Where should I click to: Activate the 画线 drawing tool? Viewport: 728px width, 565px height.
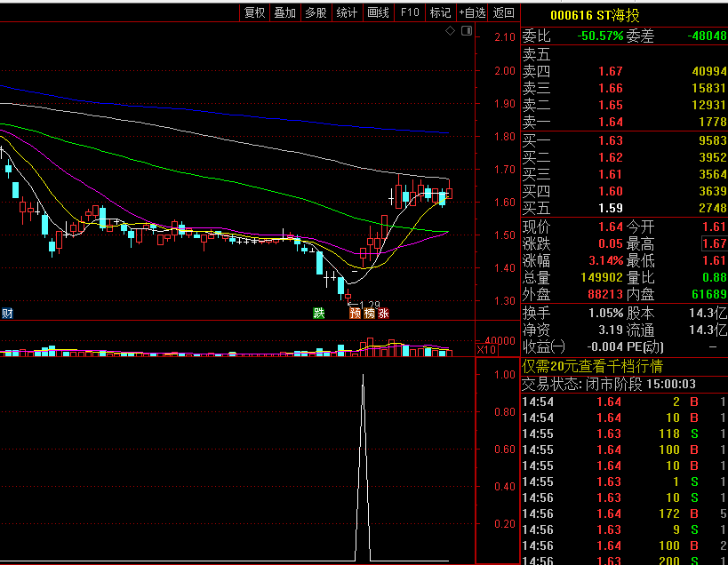[378, 12]
